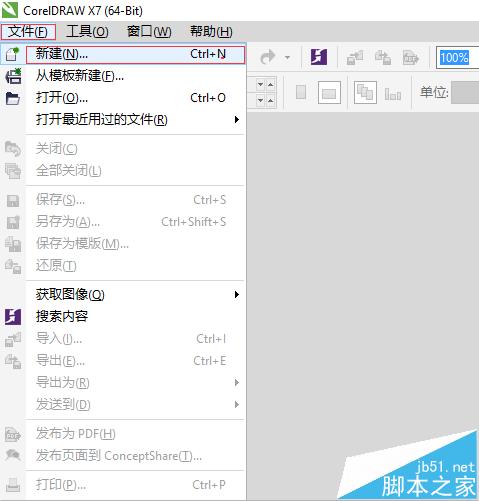Click the floppy disk icon beside 保存
The height and width of the screenshot is (501, 479).
13,201
